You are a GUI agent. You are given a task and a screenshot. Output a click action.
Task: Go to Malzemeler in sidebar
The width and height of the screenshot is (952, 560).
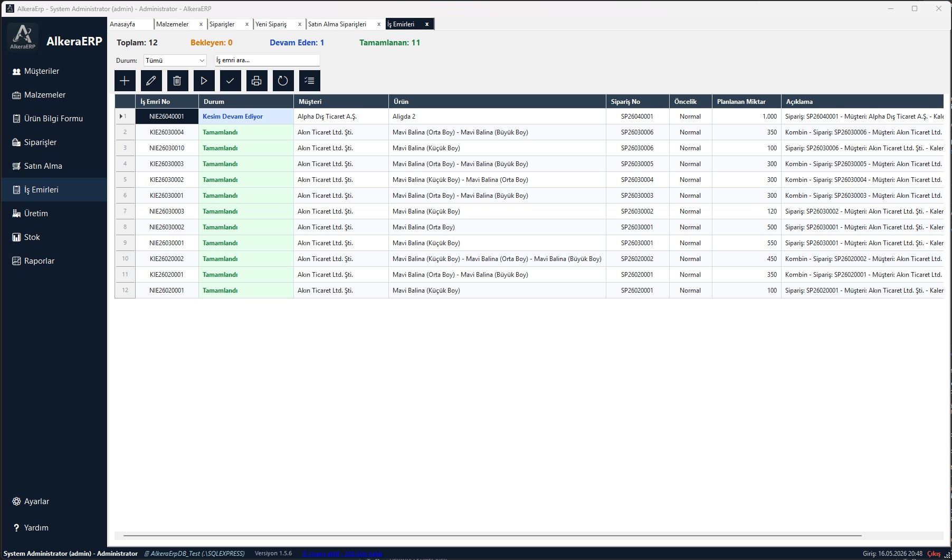54,95
